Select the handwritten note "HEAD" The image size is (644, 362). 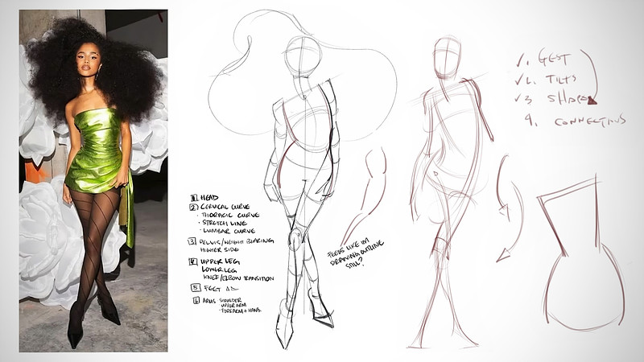coord(209,198)
